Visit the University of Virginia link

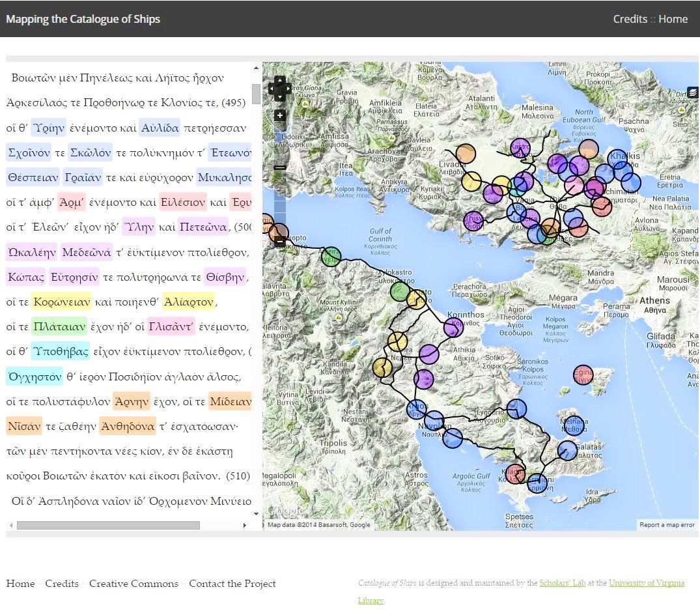[647, 583]
